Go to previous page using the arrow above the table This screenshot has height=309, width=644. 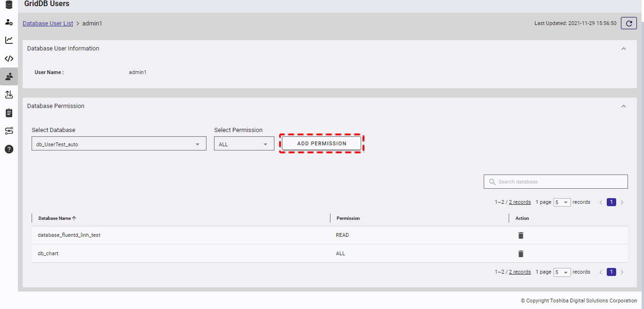(x=601, y=202)
